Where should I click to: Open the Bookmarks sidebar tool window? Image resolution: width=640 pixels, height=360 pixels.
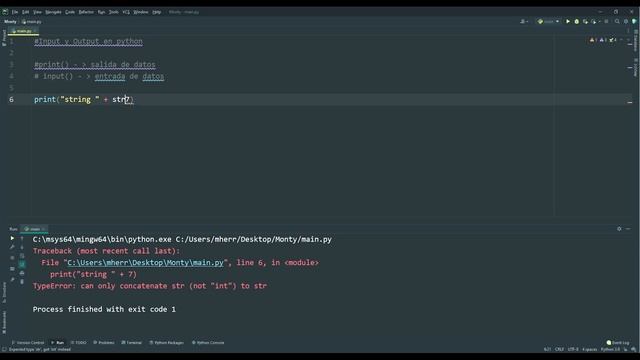tap(4, 322)
